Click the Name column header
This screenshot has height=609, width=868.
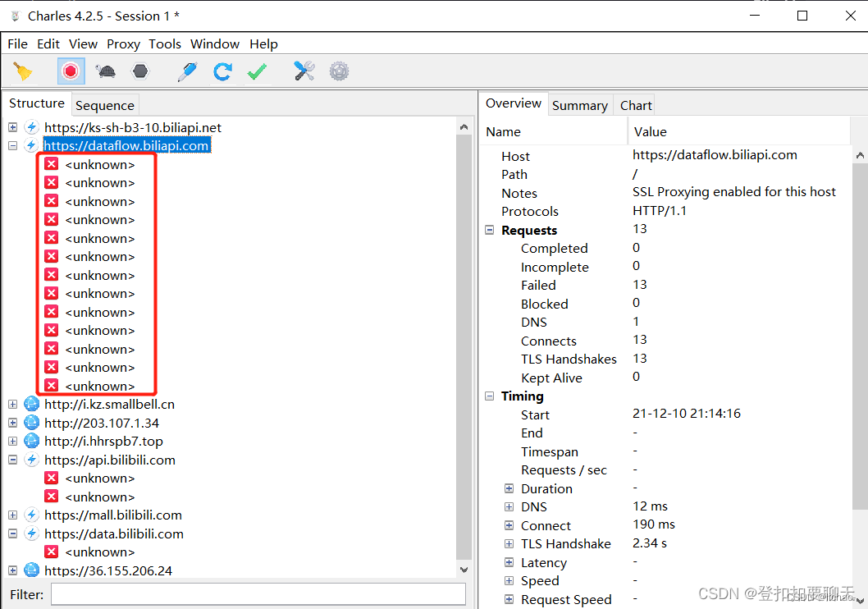554,132
